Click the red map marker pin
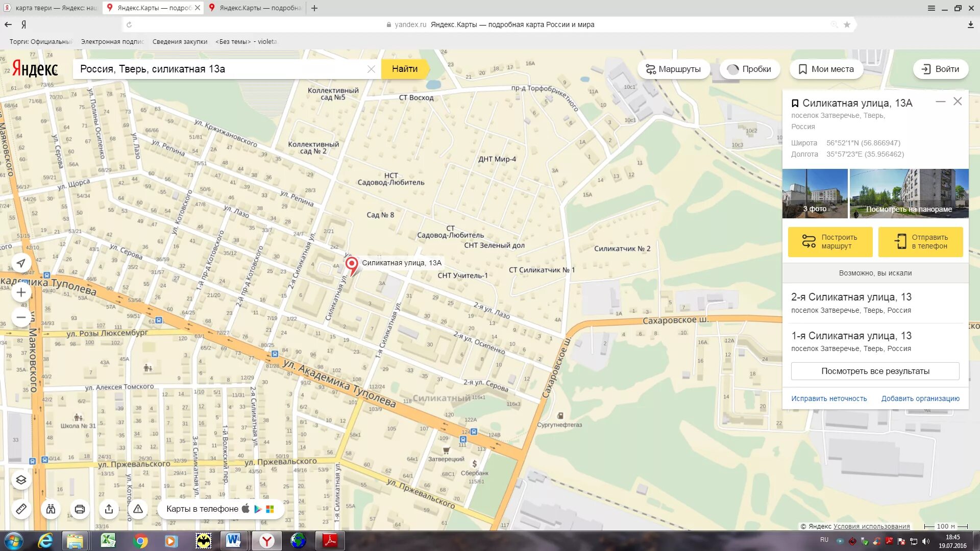The width and height of the screenshot is (980, 551). [x=351, y=266]
